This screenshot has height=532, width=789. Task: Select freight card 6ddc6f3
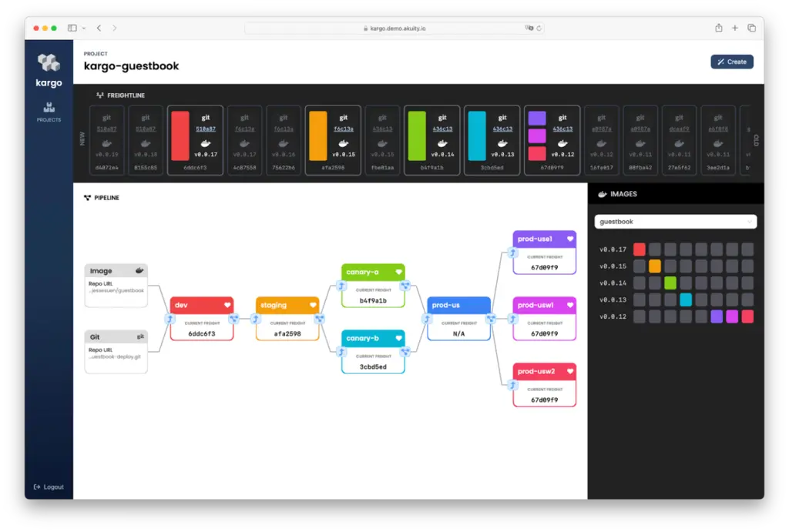click(195, 140)
